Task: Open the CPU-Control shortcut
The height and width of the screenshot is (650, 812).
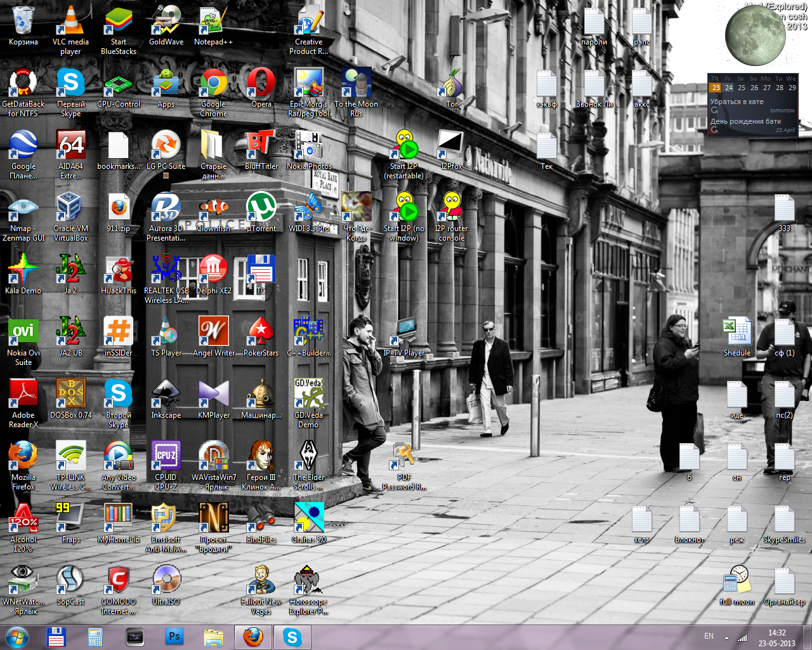Action: [119, 89]
